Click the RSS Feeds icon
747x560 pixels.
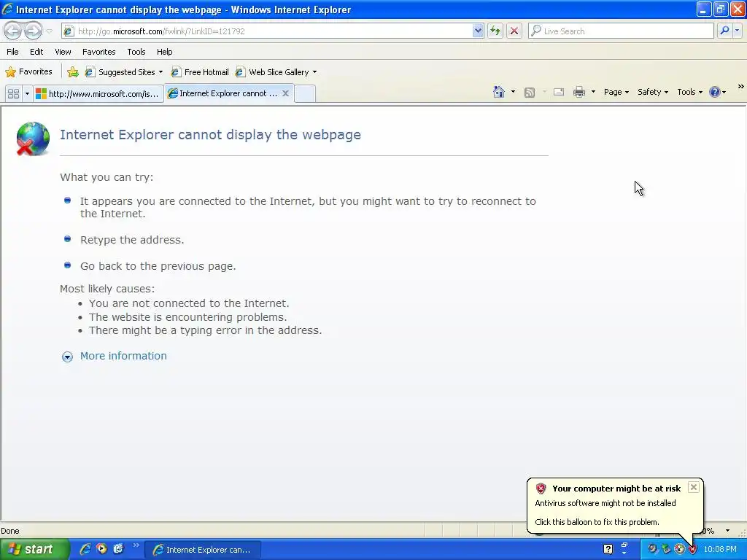pos(530,93)
